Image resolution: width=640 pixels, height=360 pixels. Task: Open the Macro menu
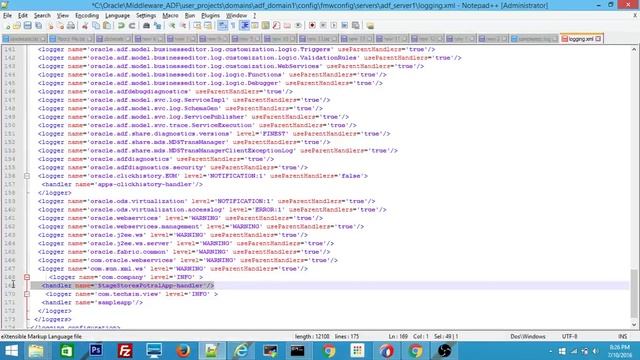(x=170, y=16)
